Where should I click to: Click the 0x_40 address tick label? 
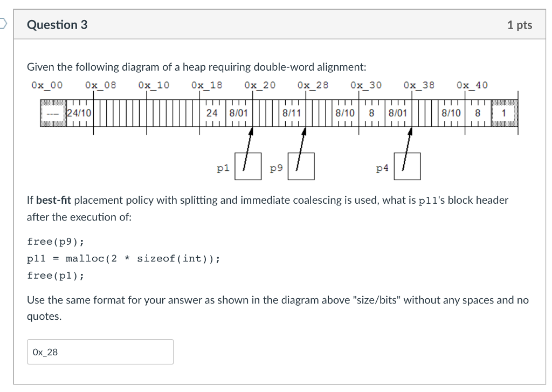[x=472, y=85]
